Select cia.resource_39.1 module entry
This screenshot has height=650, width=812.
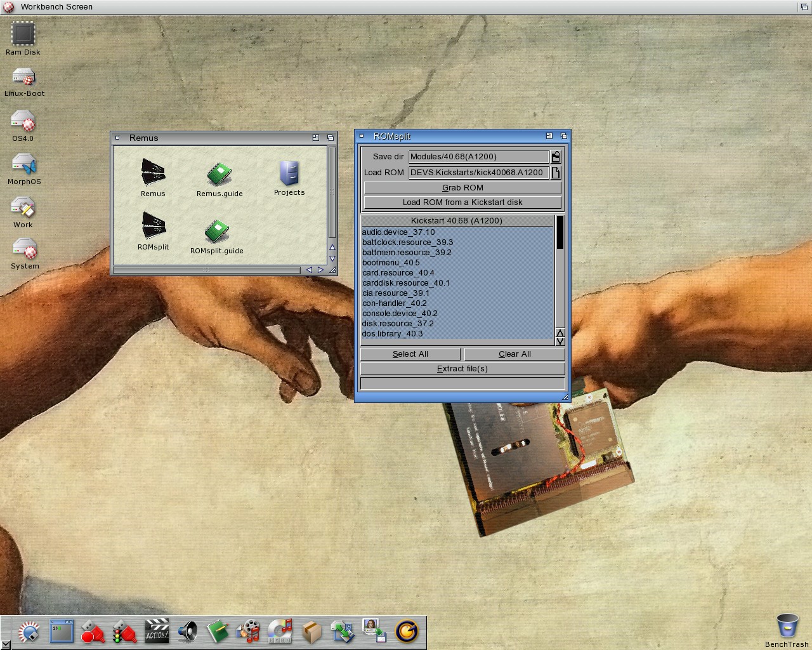point(457,293)
